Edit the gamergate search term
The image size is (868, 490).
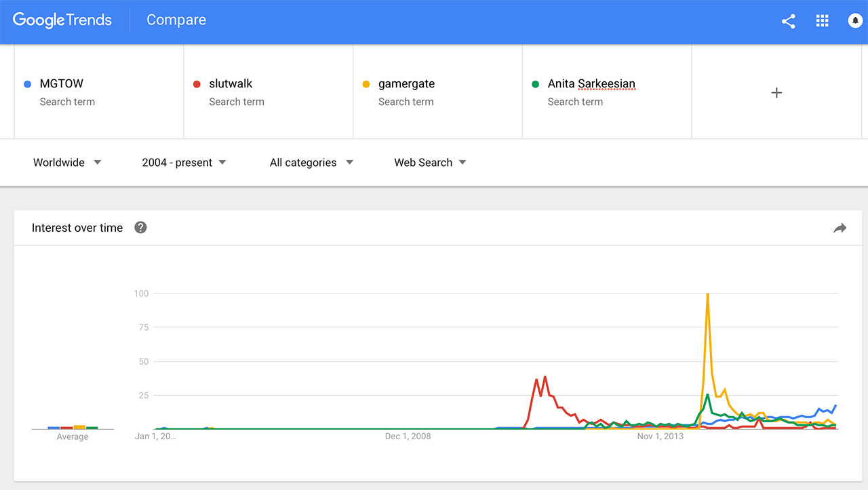tap(406, 84)
